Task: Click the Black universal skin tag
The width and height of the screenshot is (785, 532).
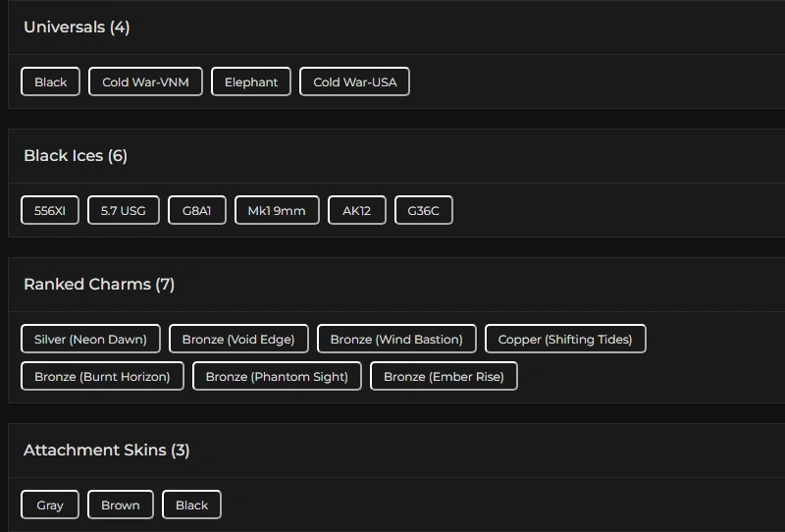Action: [50, 82]
